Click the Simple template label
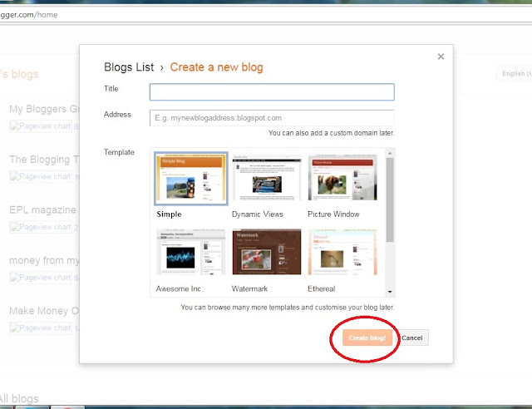 169,214
